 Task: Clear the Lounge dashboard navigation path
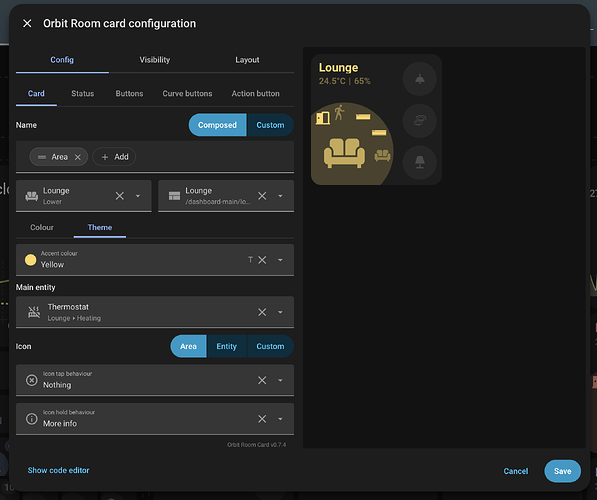262,196
